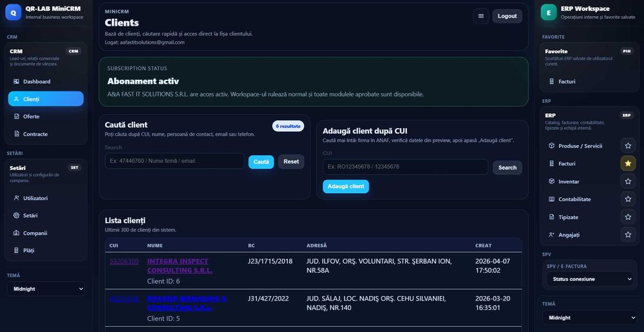Image resolution: width=644 pixels, height=332 pixels.
Task: Click the Contabilitate ledger icon
Action: pyautogui.click(x=552, y=199)
